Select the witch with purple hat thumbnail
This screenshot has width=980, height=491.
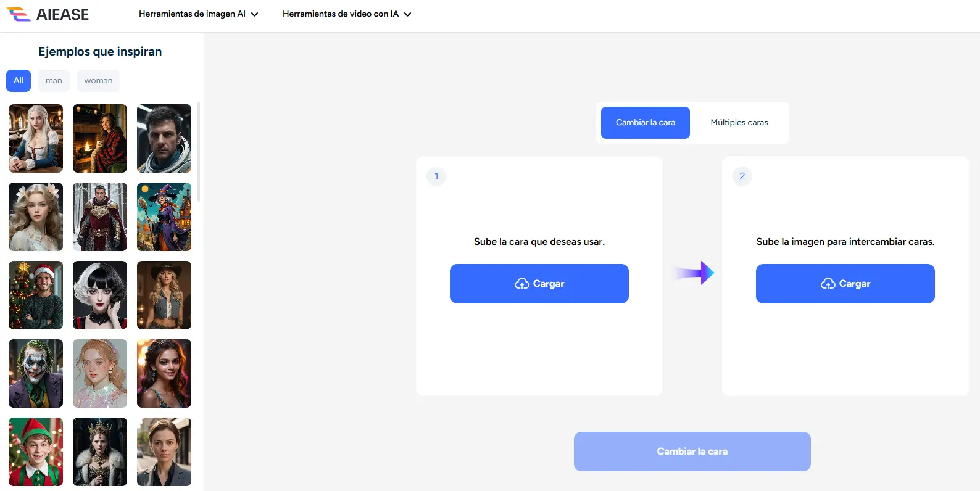(164, 217)
